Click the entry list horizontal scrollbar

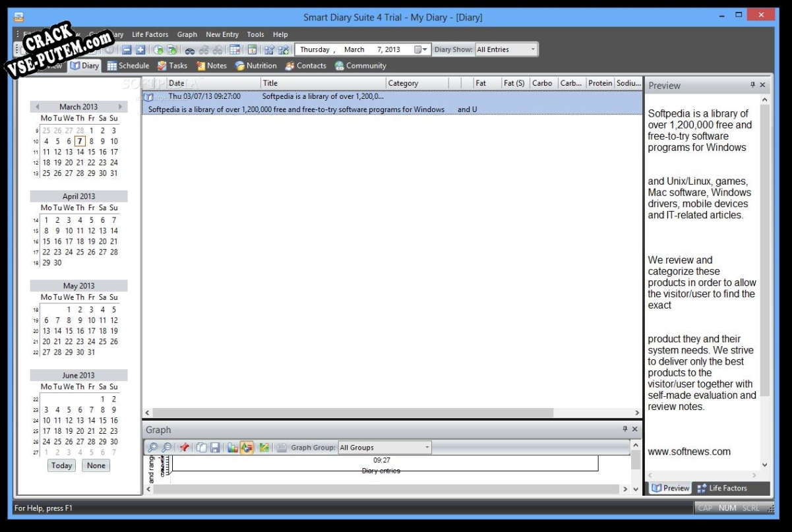[353, 413]
